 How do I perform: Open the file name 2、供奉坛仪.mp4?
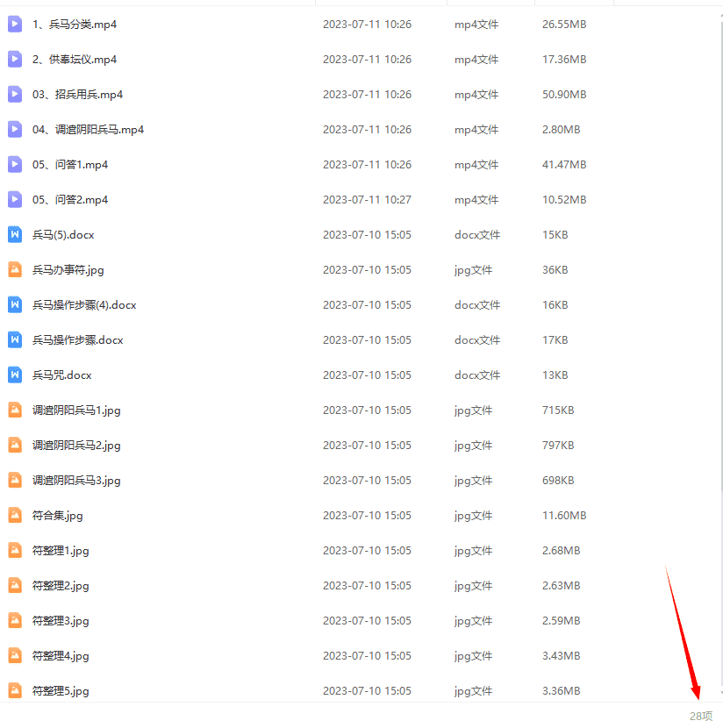click(75, 60)
